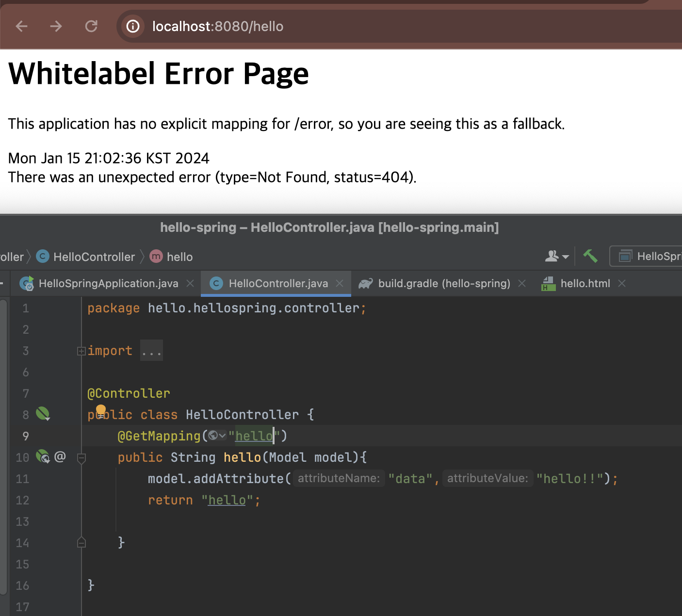Screen dimensions: 682x616
Task: Click the folded import ellipsis
Action: point(152,351)
